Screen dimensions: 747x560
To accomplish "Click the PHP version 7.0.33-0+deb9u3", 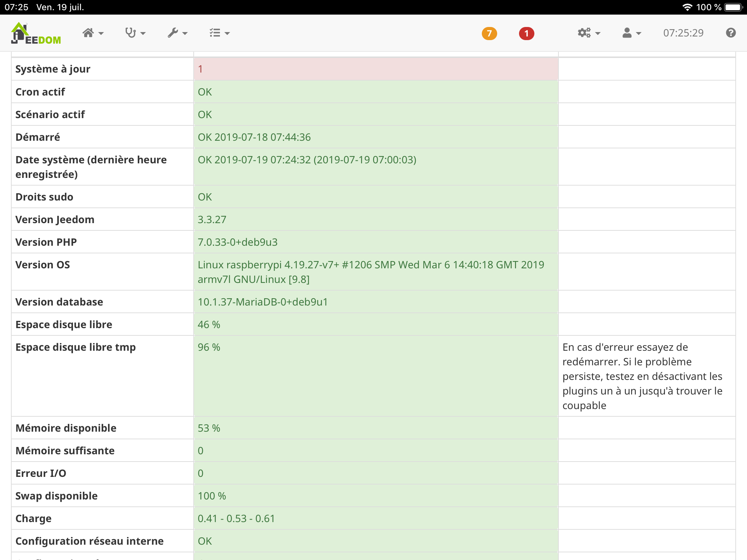I will tap(237, 242).
